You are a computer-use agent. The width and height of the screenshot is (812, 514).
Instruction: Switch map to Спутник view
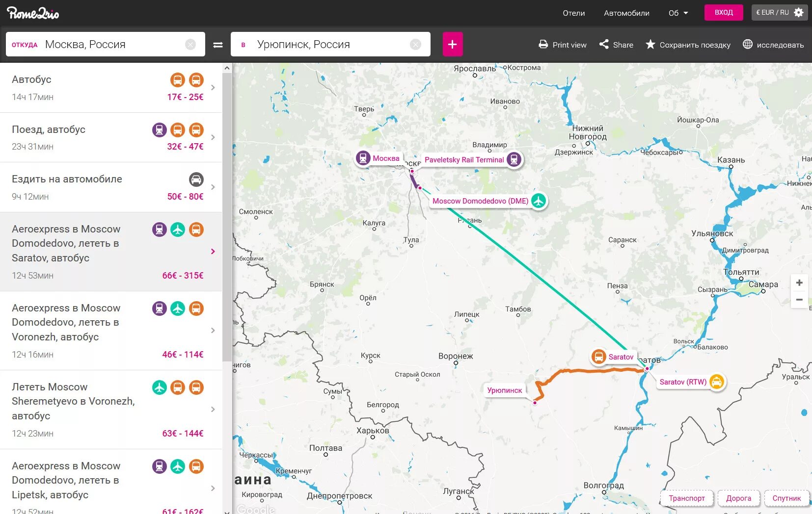pyautogui.click(x=786, y=498)
